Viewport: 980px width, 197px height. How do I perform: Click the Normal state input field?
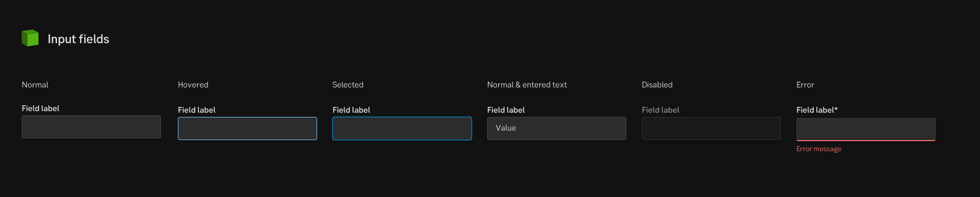pyautogui.click(x=91, y=127)
